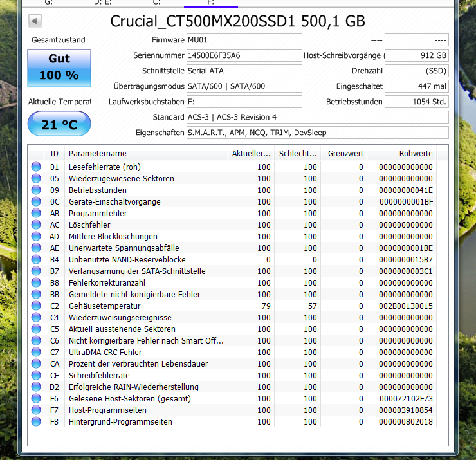This screenshot has width=476, height=460.
Task: Select the raw value 000072102F73
Action: click(406, 399)
